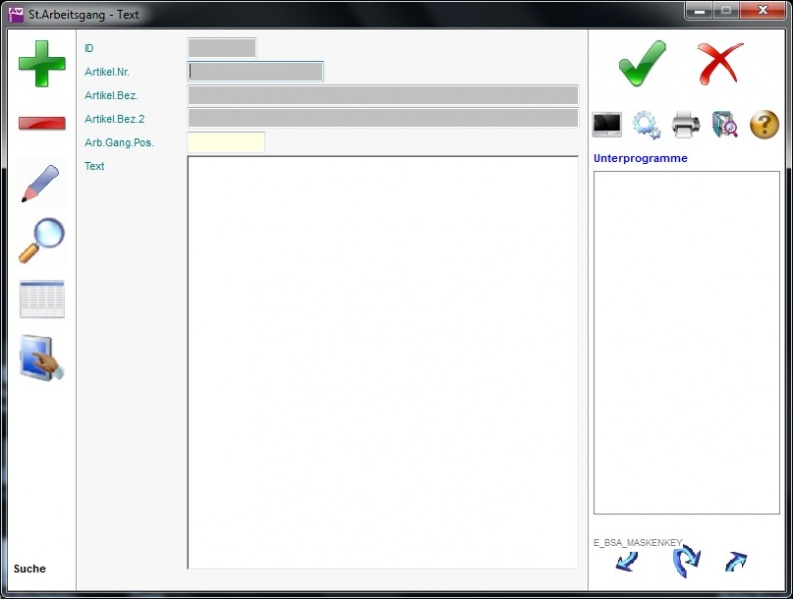This screenshot has width=793, height=599.
Task: Open settings via the blue gears icon
Action: coord(646,125)
